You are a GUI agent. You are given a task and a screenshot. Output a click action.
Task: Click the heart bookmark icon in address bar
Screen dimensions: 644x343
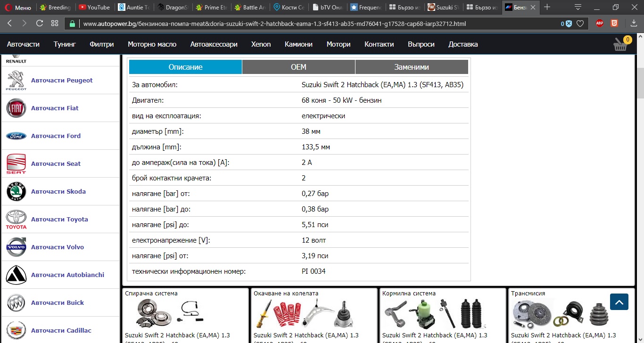coord(580,24)
